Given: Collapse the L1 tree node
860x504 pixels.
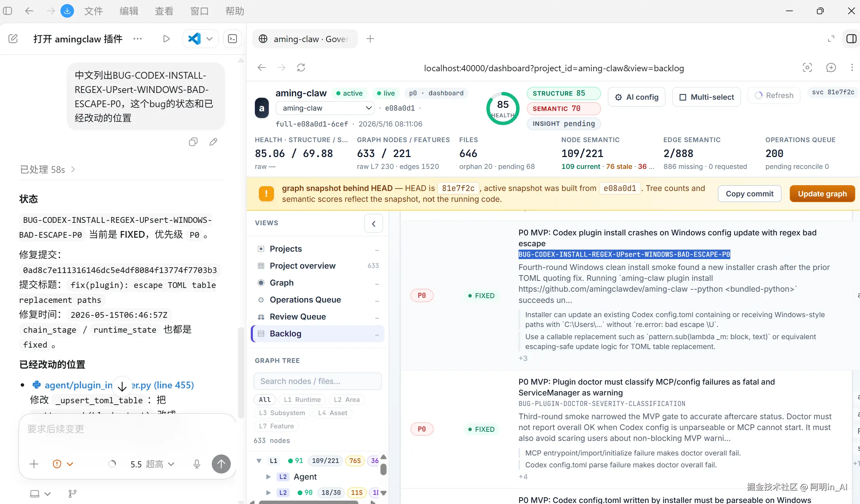Looking at the screenshot, I should tap(259, 461).
